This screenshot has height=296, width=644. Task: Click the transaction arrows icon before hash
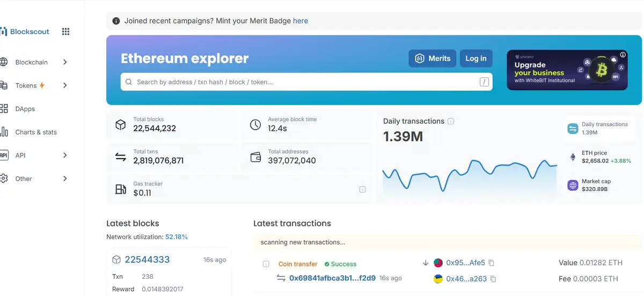click(281, 278)
